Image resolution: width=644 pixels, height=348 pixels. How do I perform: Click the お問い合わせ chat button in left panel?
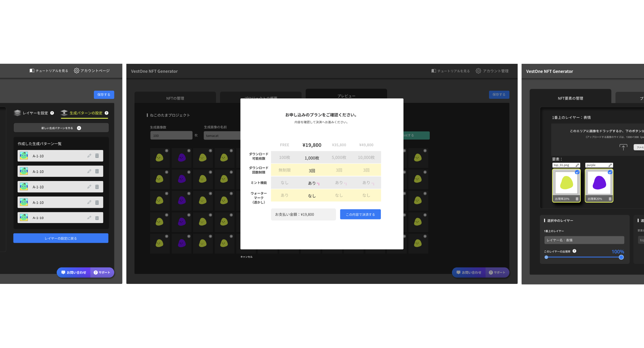point(74,272)
